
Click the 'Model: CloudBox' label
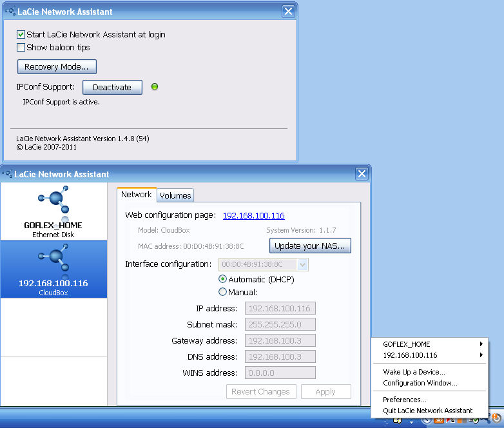tap(164, 230)
